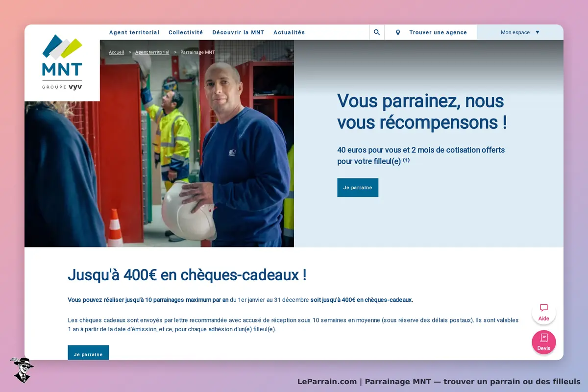This screenshot has width=588, height=392.
Task: Click the Parrainage MNT breadcrumb text
Action: click(197, 52)
